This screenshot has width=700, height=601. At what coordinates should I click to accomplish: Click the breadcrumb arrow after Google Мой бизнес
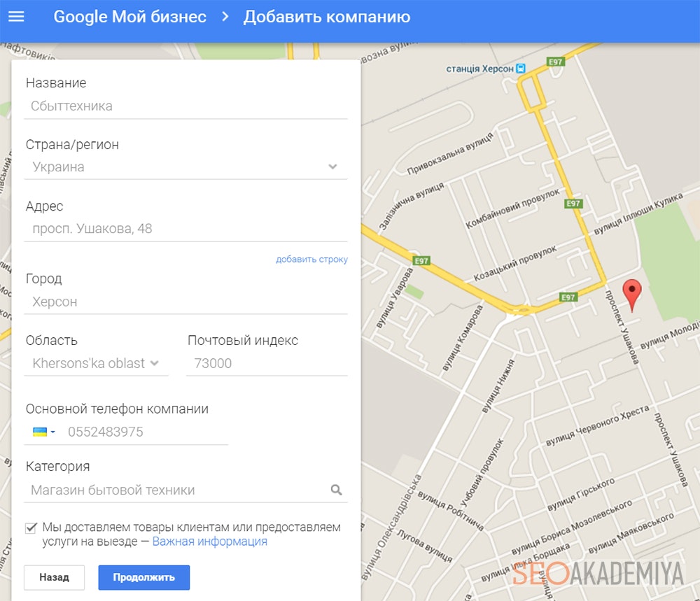pyautogui.click(x=225, y=17)
